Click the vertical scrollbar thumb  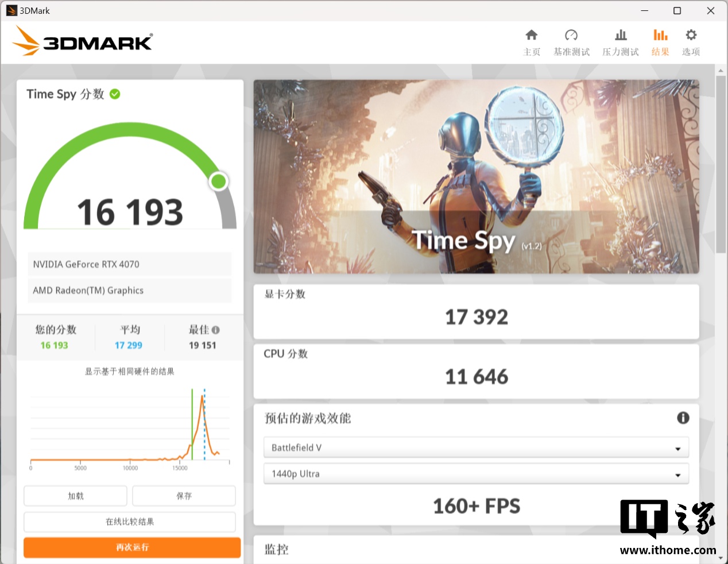[x=721, y=164]
